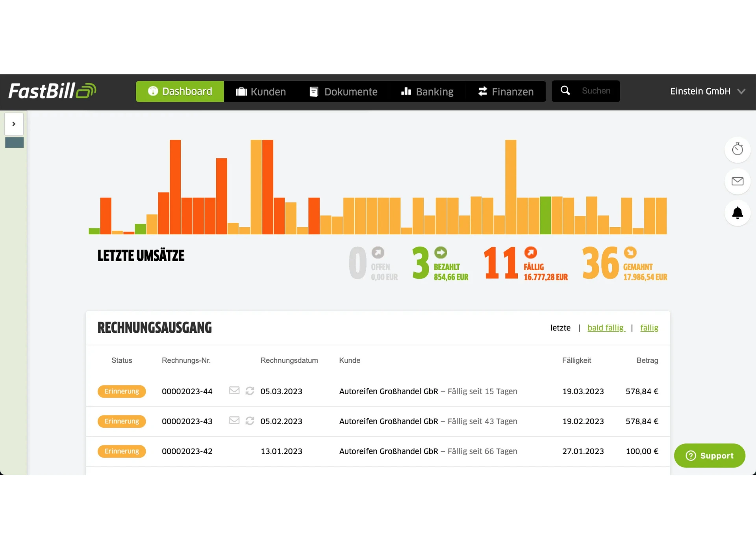The height and width of the screenshot is (549, 756).
Task: Click the green arrow icon beside Bezahlt
Action: coord(440,252)
